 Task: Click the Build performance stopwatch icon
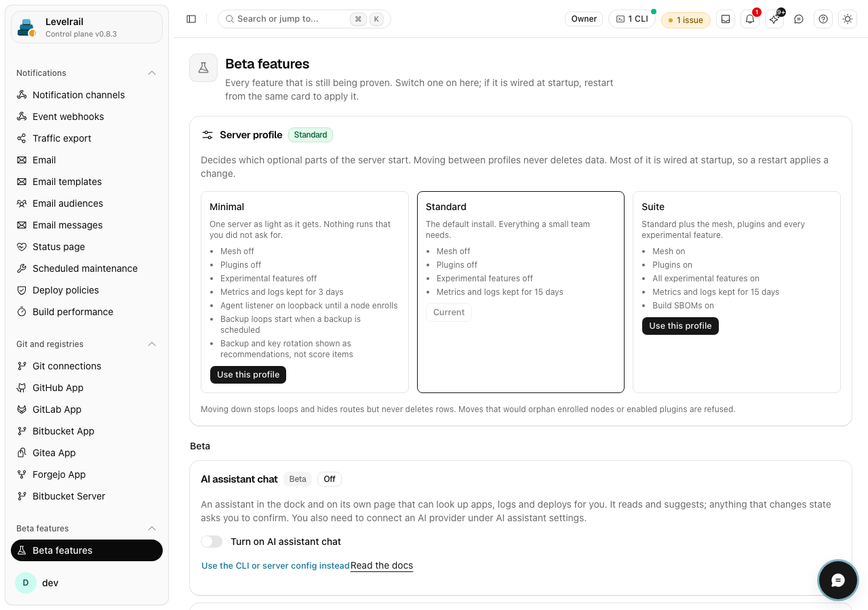click(22, 312)
